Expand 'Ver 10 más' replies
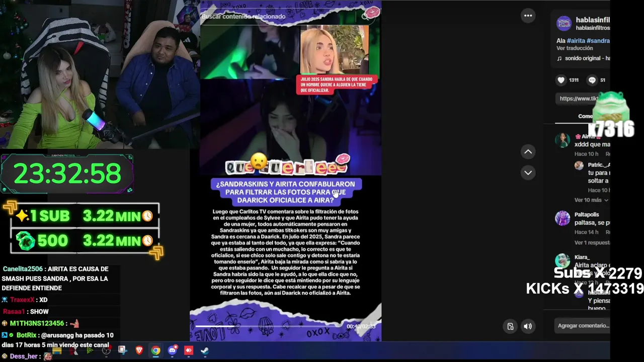The width and height of the screenshot is (644, 362). coord(591,200)
